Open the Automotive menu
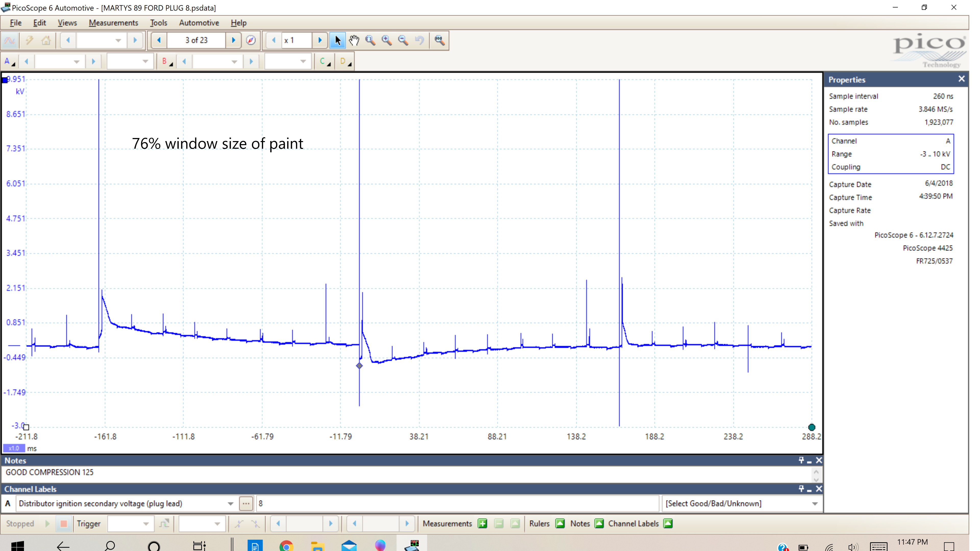Image resolution: width=980 pixels, height=551 pixels. (x=199, y=23)
